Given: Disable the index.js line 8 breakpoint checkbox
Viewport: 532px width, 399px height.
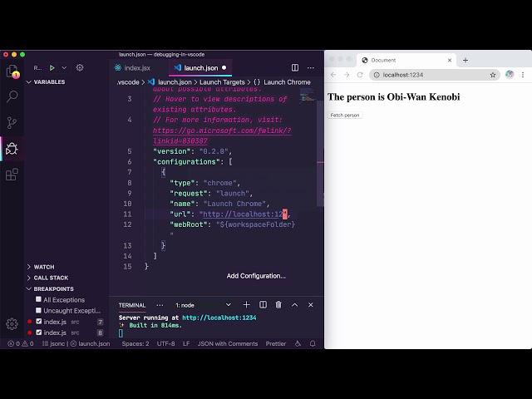Looking at the screenshot, I should tap(39, 332).
